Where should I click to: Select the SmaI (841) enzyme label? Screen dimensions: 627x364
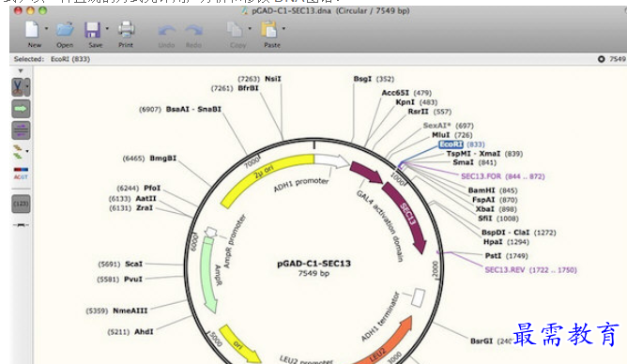pyautogui.click(x=474, y=162)
